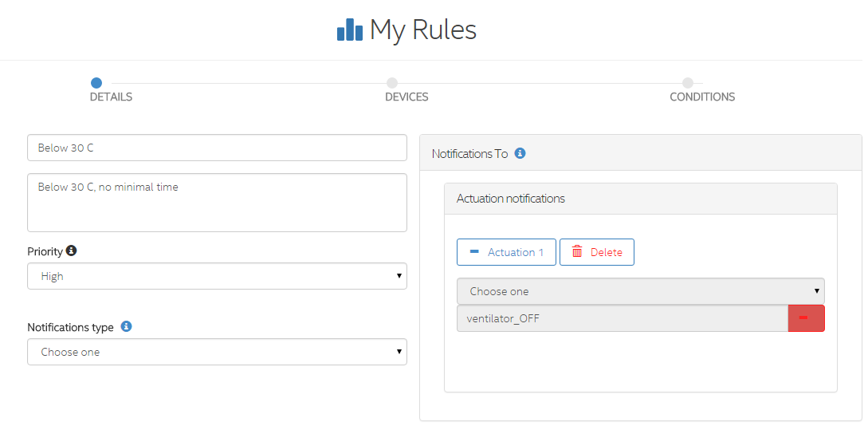
Task: Go to the DETAILS step circle
Action: tap(96, 82)
